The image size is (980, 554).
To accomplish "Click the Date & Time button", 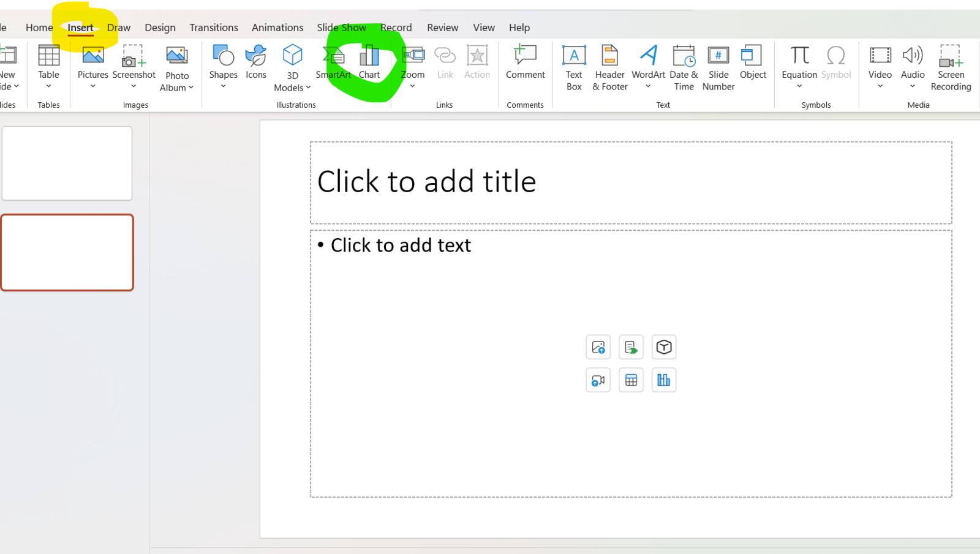I will [x=684, y=67].
